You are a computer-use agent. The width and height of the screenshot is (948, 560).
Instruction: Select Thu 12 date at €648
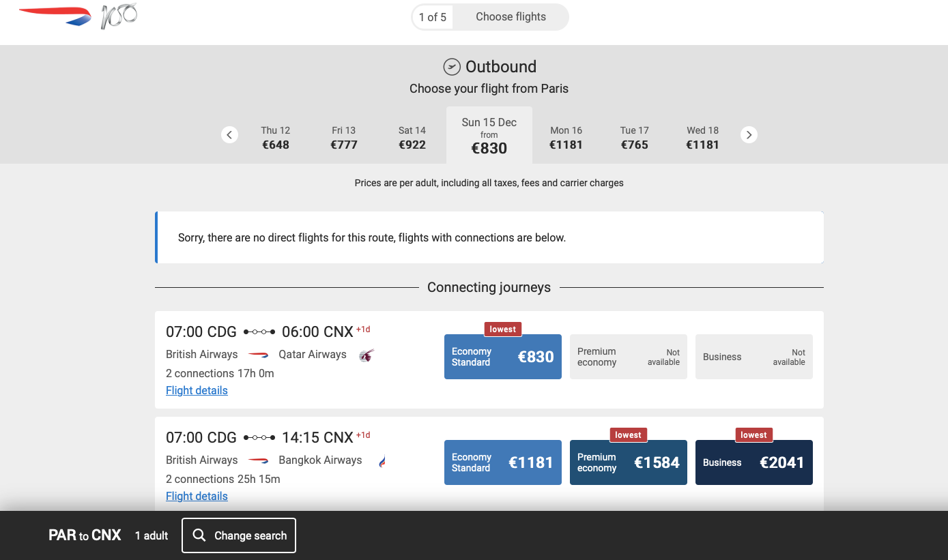coord(276,138)
